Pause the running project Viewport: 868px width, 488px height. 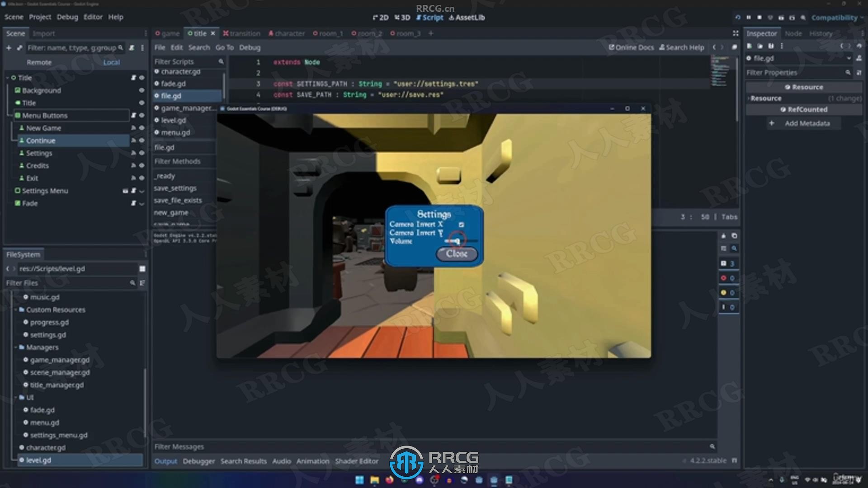click(x=749, y=17)
